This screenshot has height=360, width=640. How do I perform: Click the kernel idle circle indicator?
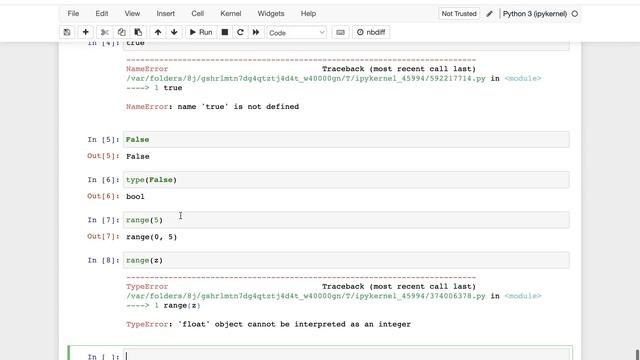pyautogui.click(x=575, y=13)
